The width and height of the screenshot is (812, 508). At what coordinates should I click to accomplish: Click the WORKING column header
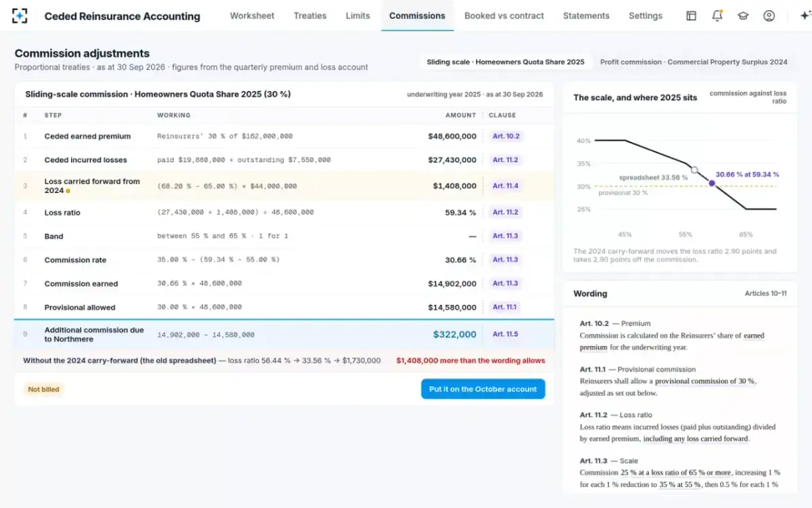coord(174,115)
